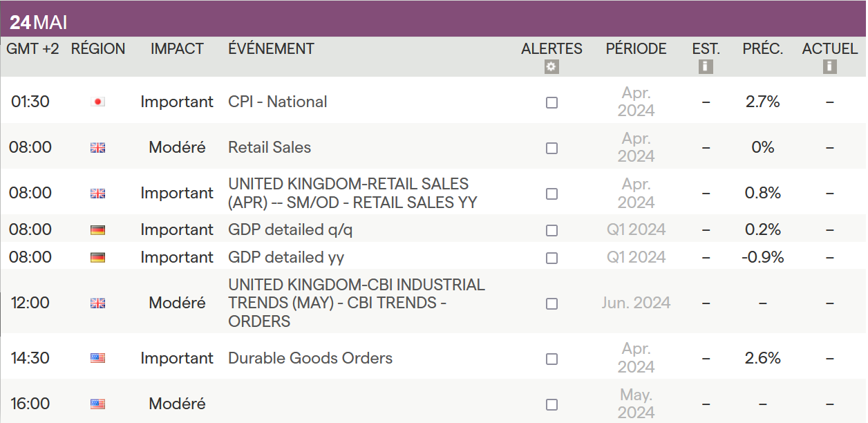The height and width of the screenshot is (423, 868).
Task: Open the alerts settings gear icon
Action: (551, 67)
